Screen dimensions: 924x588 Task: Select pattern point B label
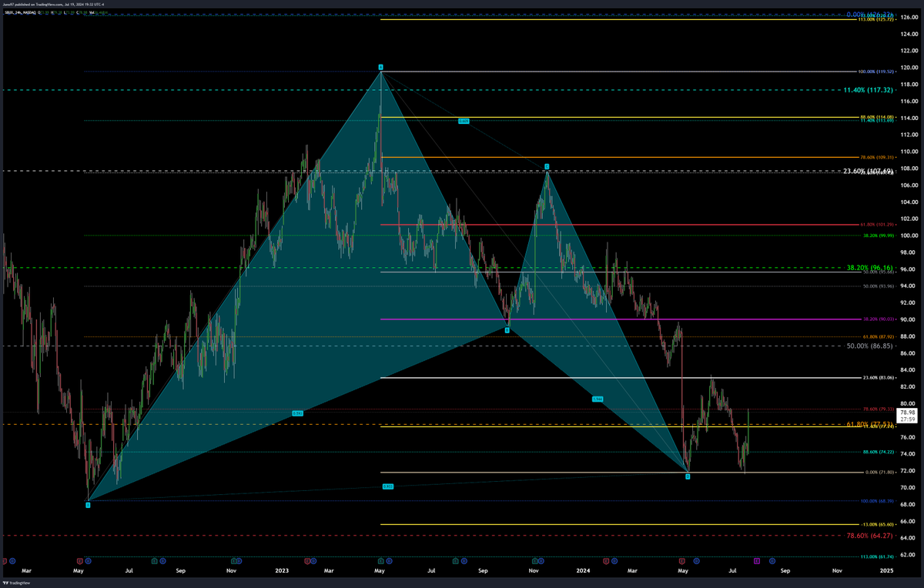coord(507,330)
